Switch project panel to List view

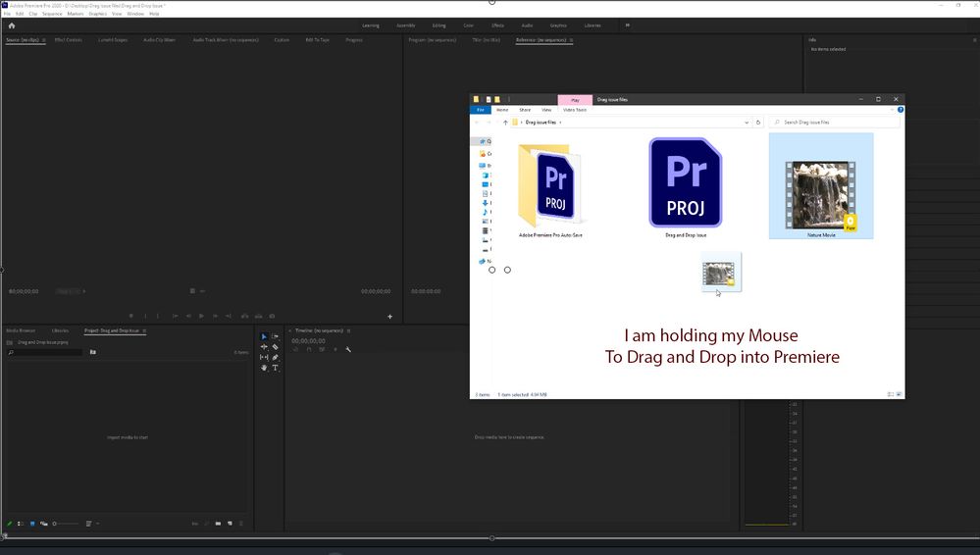tap(21, 524)
